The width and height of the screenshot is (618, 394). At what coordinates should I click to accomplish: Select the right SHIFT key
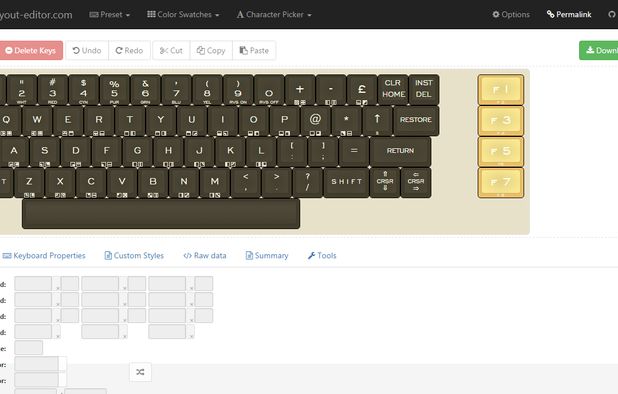[x=346, y=182]
